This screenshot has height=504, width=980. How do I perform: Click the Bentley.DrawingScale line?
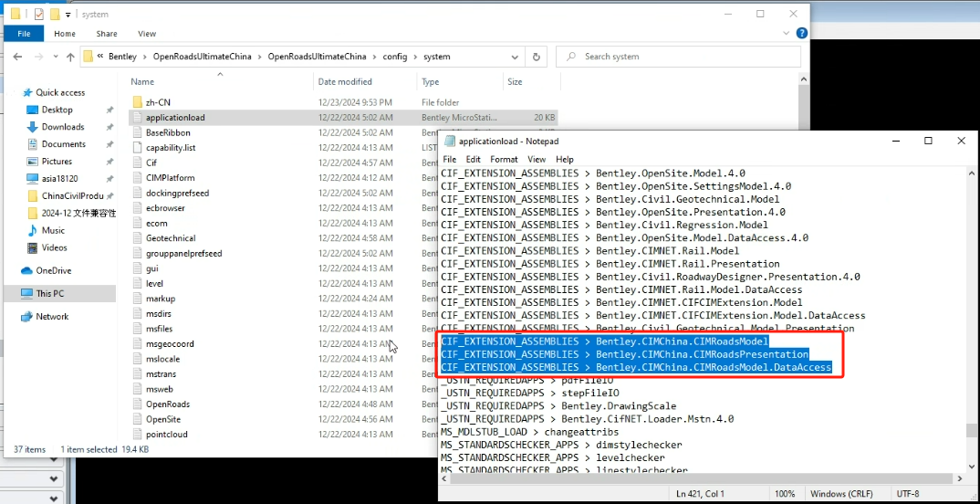click(x=558, y=405)
